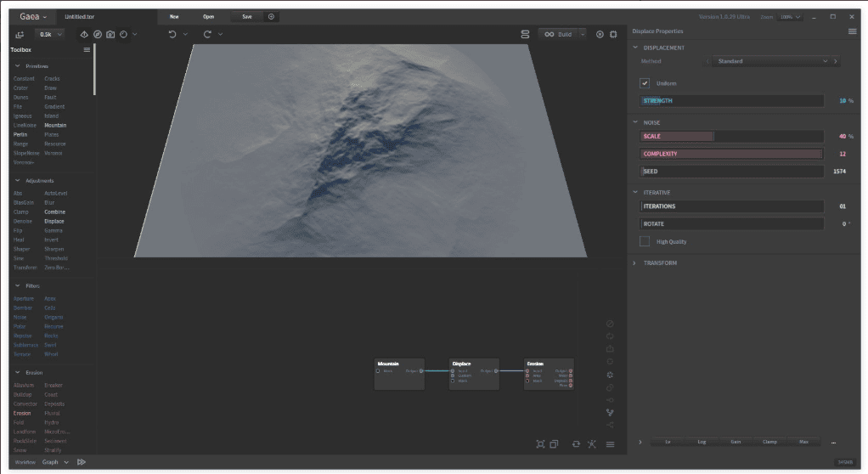
Task: Add Perlin from the Primitives toolbox
Action: pyautogui.click(x=20, y=134)
